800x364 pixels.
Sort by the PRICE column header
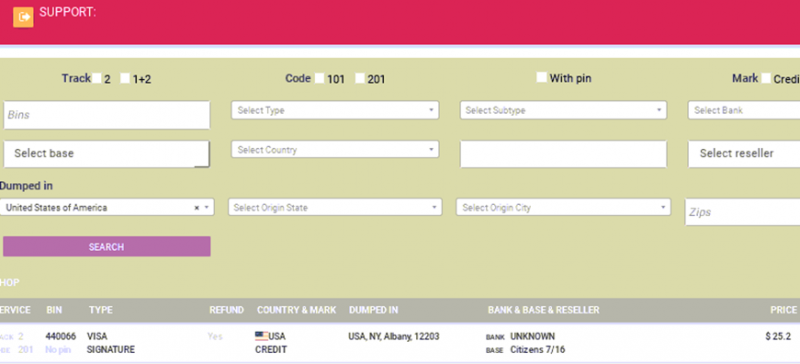(x=783, y=310)
